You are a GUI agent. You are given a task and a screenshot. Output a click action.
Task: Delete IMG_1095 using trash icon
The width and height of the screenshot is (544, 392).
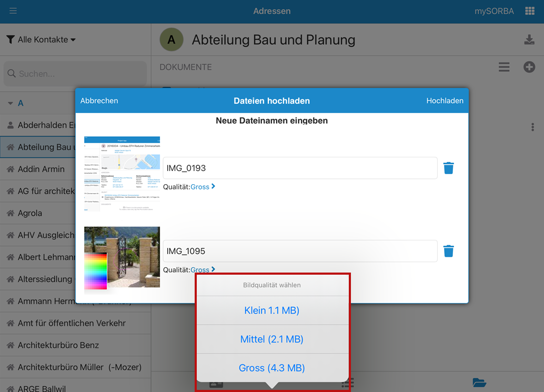click(x=448, y=251)
